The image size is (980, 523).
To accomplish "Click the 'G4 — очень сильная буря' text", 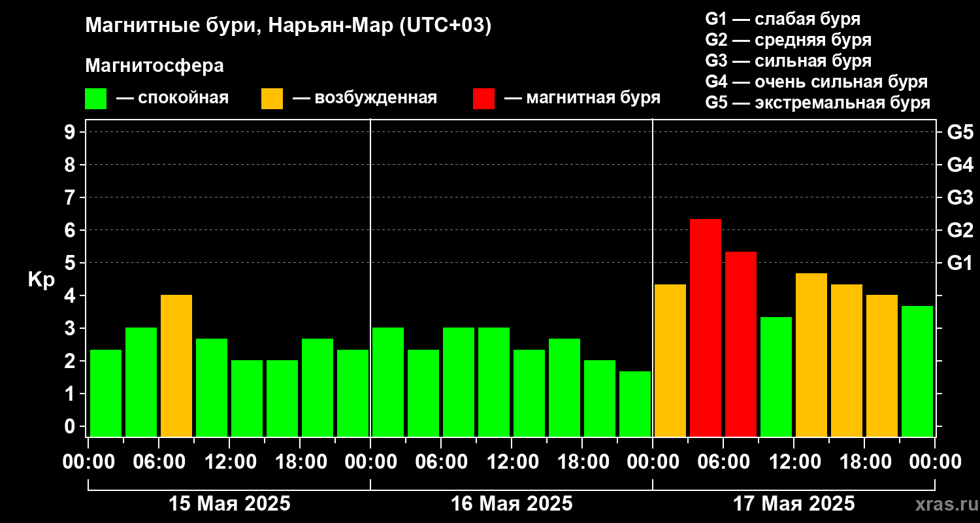I will [x=817, y=82].
